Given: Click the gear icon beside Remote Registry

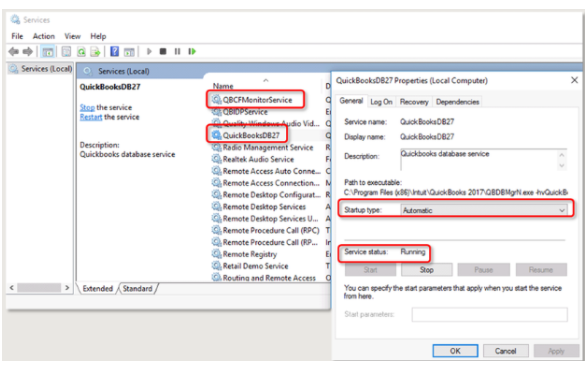Looking at the screenshot, I should [x=216, y=254].
